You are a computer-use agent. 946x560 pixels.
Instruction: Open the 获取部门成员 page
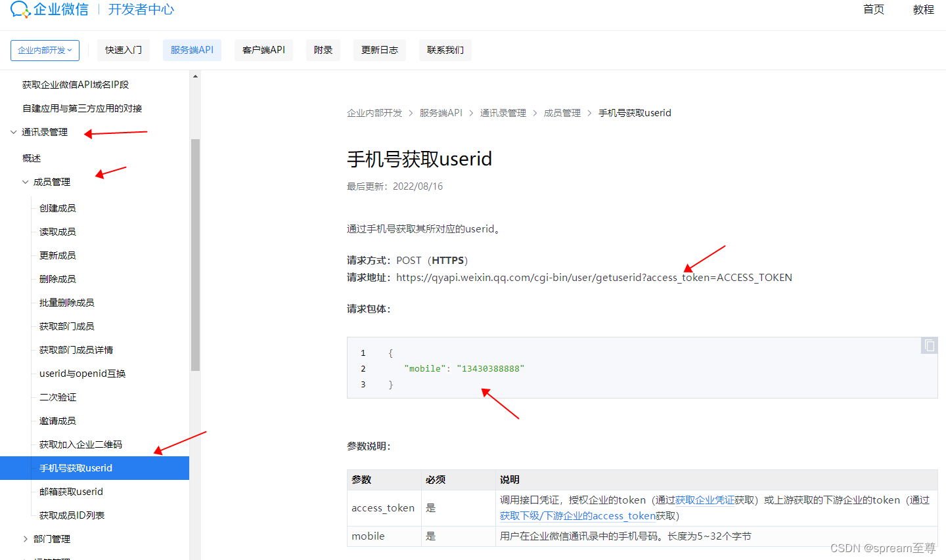tap(67, 326)
